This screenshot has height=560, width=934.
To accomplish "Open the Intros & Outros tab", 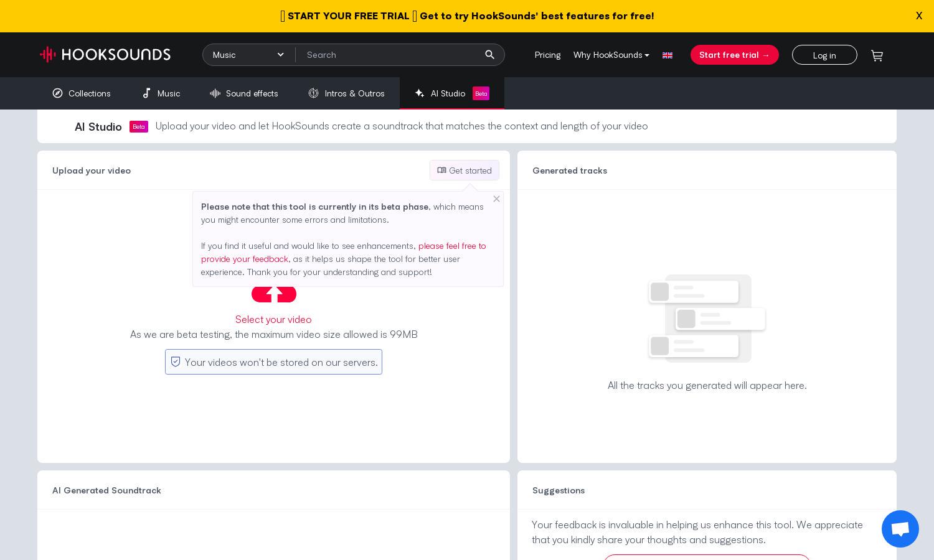I will pyautogui.click(x=346, y=93).
